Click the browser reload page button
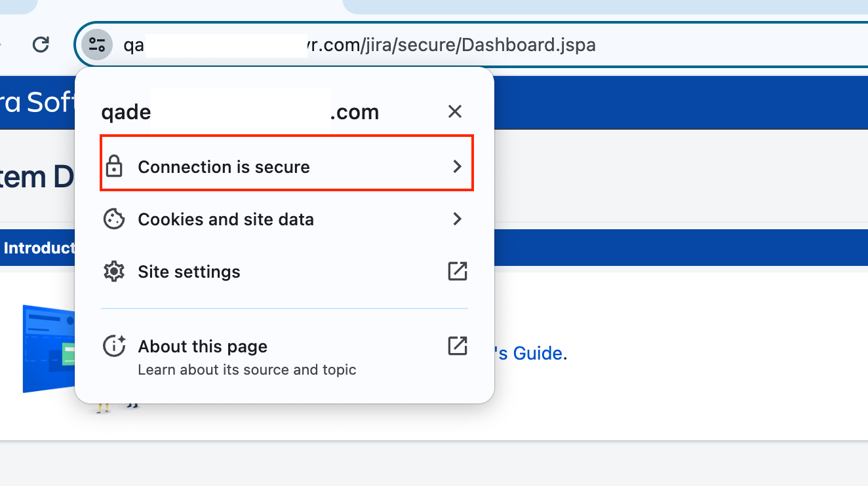 (41, 45)
